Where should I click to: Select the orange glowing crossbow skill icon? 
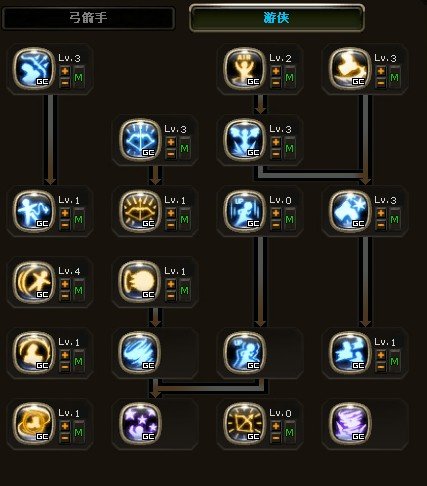140,211
